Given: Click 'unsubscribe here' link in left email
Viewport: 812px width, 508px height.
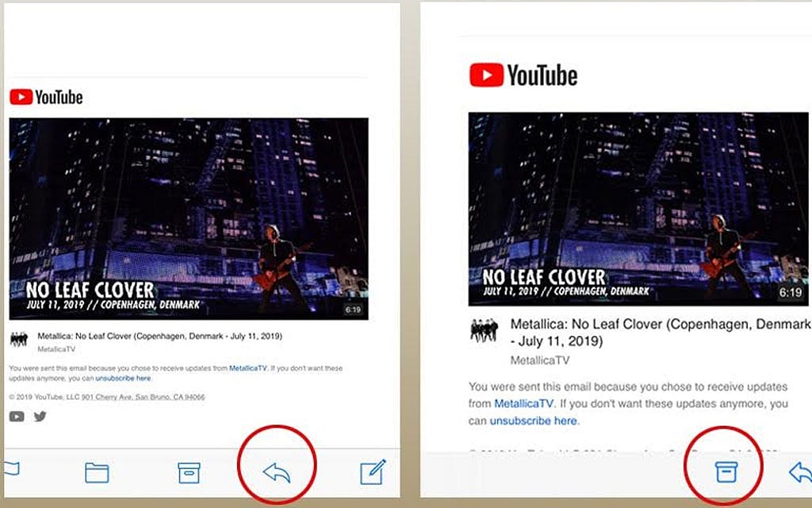Looking at the screenshot, I should (123, 379).
